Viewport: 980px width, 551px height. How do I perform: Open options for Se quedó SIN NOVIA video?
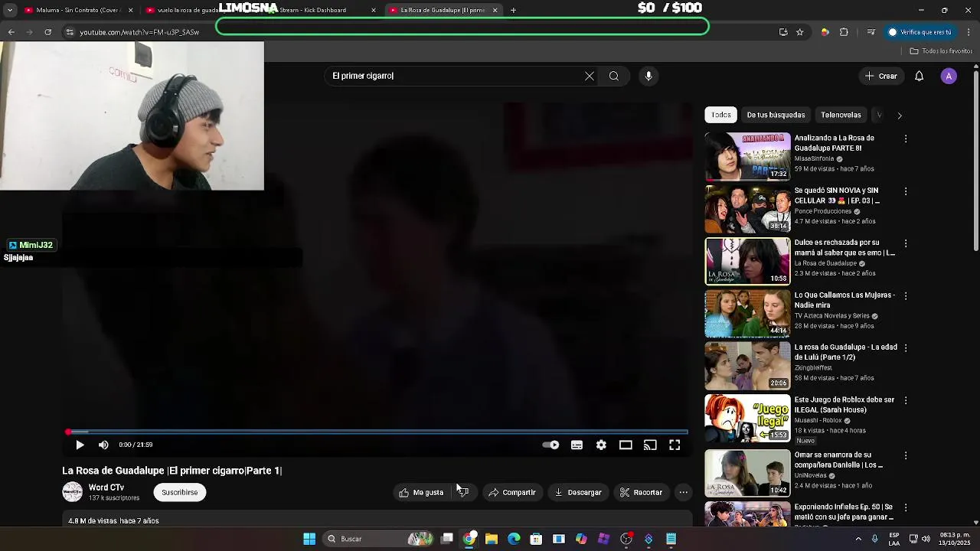tap(906, 191)
